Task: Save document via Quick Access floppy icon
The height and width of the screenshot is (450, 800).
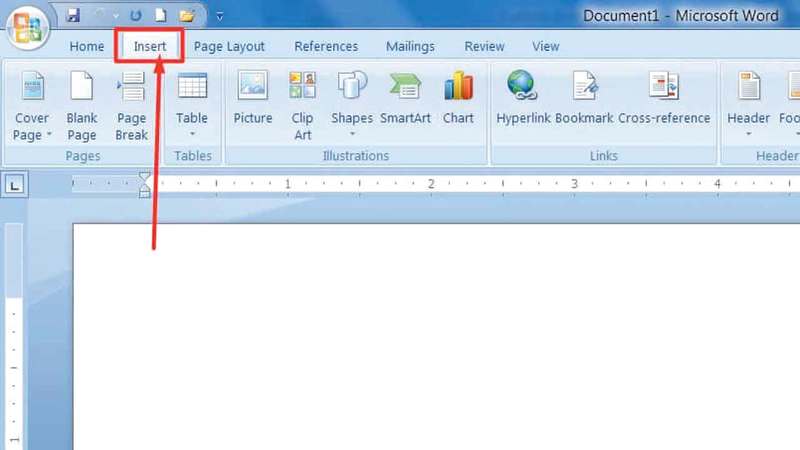Action: pos(72,16)
